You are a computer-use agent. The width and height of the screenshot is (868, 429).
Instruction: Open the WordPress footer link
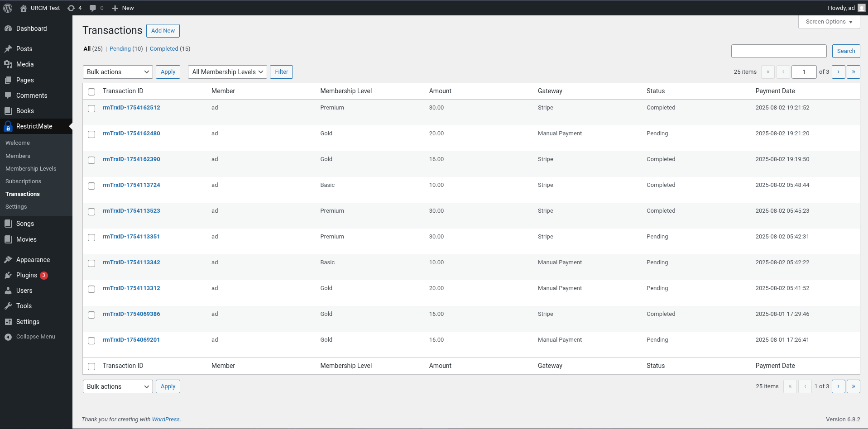point(166,419)
